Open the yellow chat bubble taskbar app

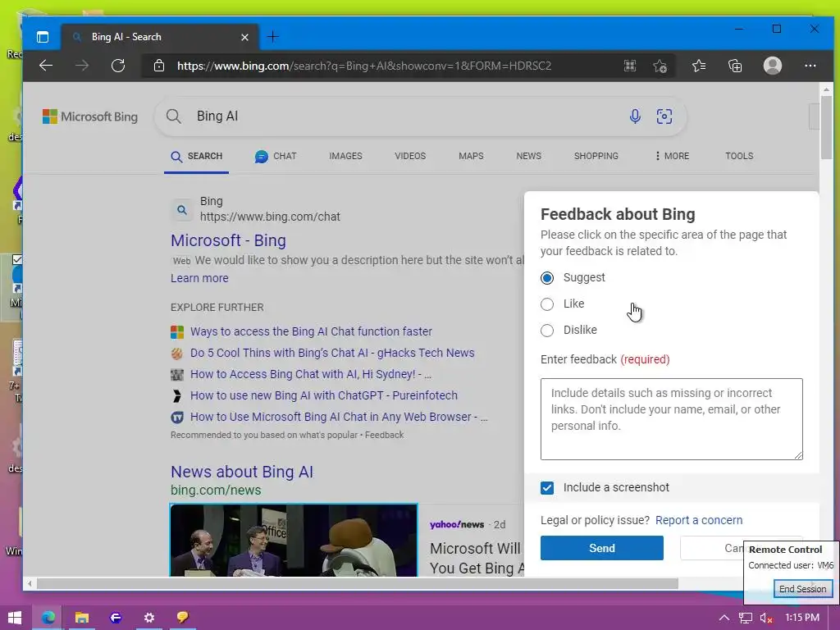click(183, 618)
